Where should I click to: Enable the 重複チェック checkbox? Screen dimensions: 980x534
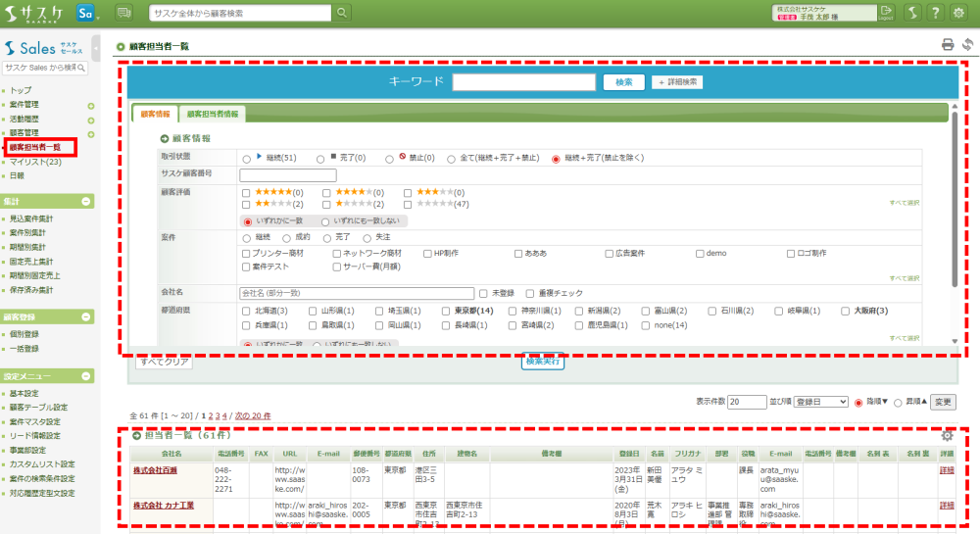pyautogui.click(x=530, y=292)
